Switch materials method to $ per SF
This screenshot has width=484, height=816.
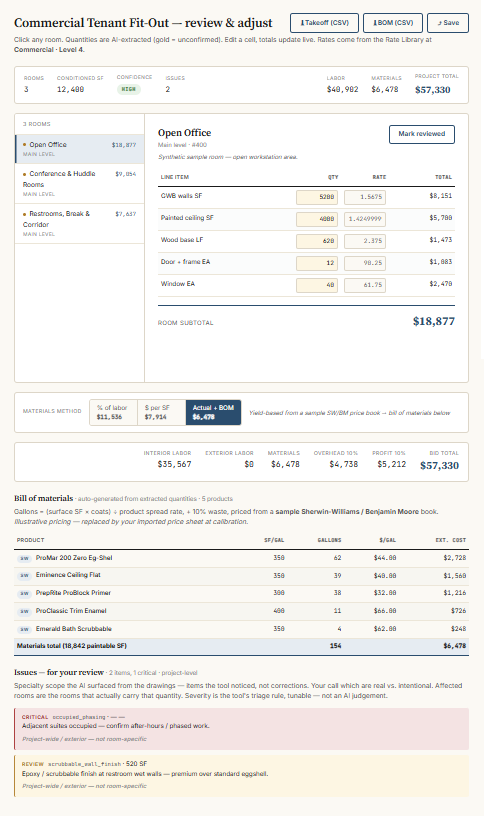click(x=162, y=412)
